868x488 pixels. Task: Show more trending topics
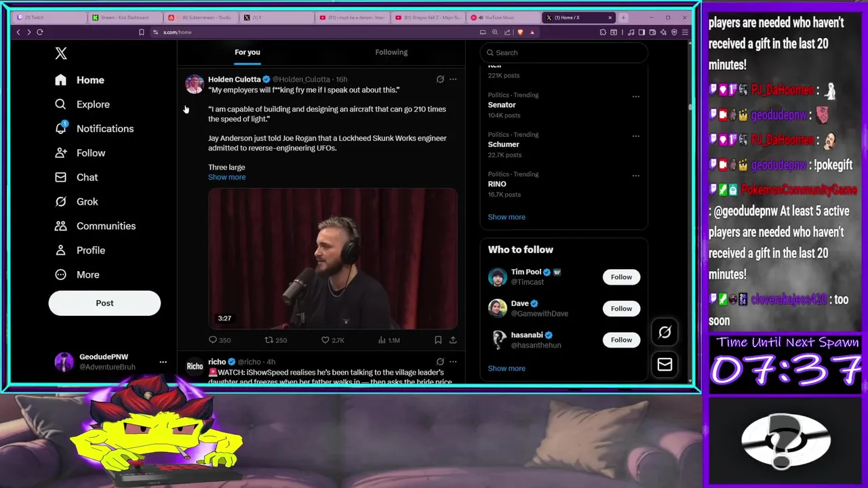[x=507, y=217]
